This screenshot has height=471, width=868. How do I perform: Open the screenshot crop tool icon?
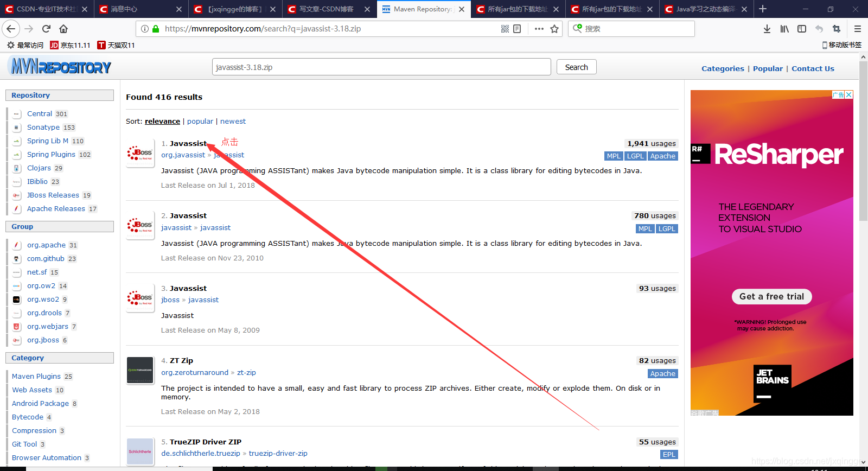point(837,29)
